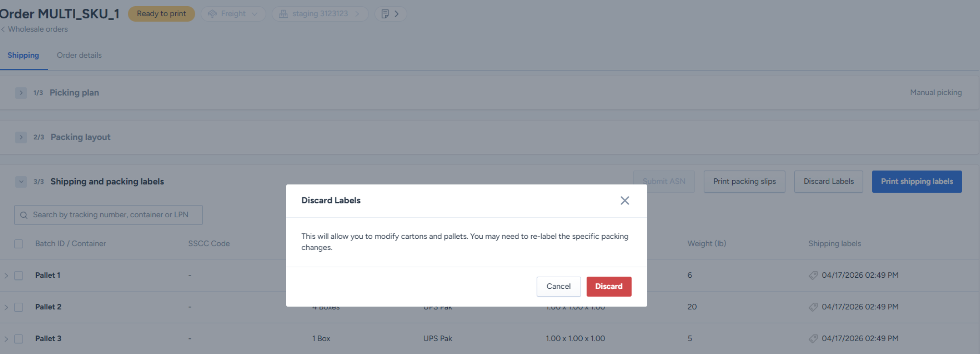
Task: Click the red Discard button
Action: (x=608, y=286)
